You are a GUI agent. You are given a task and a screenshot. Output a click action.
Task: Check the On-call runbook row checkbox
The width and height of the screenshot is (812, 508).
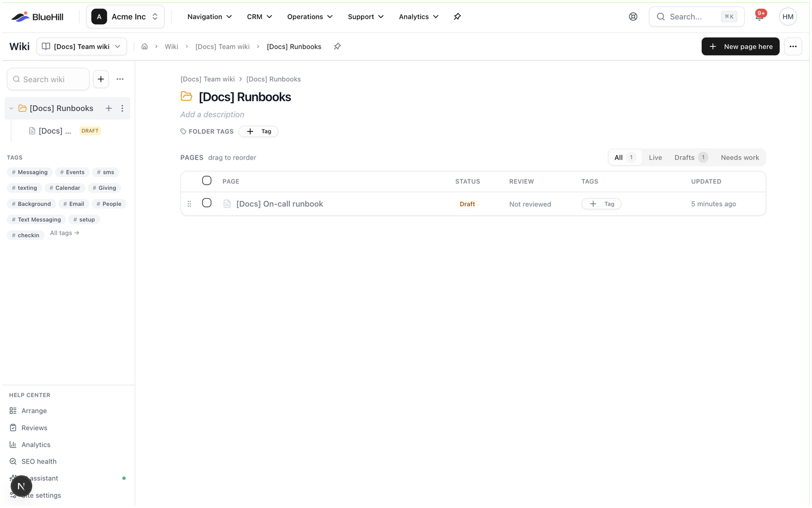click(x=207, y=203)
